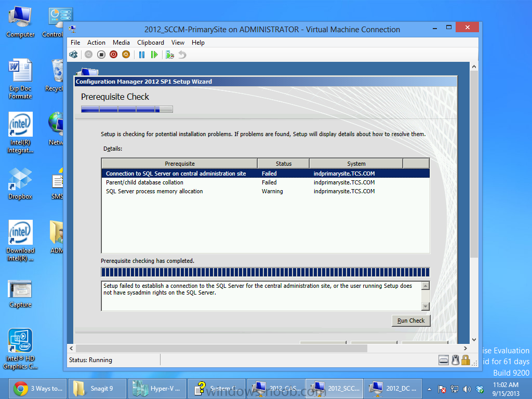Click the error description scroll-down arrow
This screenshot has width=532, height=399.
(x=425, y=307)
